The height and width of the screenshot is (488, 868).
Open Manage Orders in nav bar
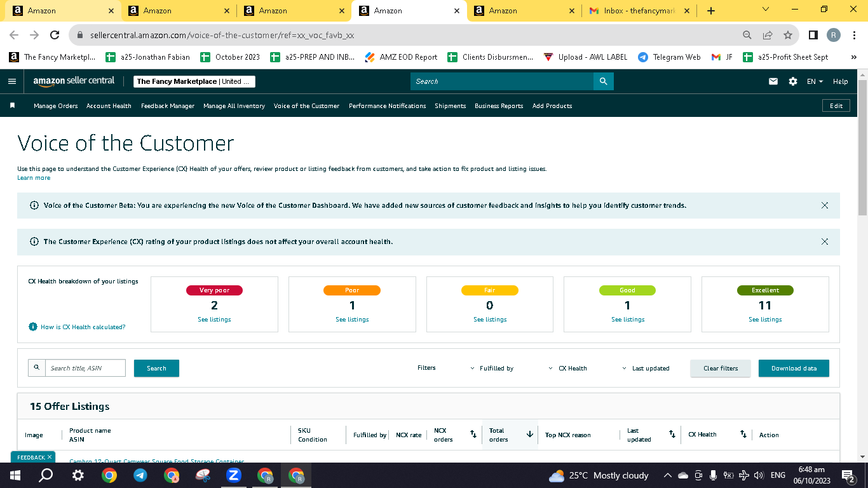click(56, 106)
